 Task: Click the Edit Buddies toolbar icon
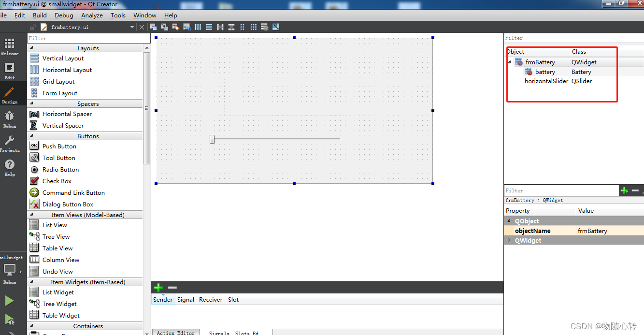point(176,27)
